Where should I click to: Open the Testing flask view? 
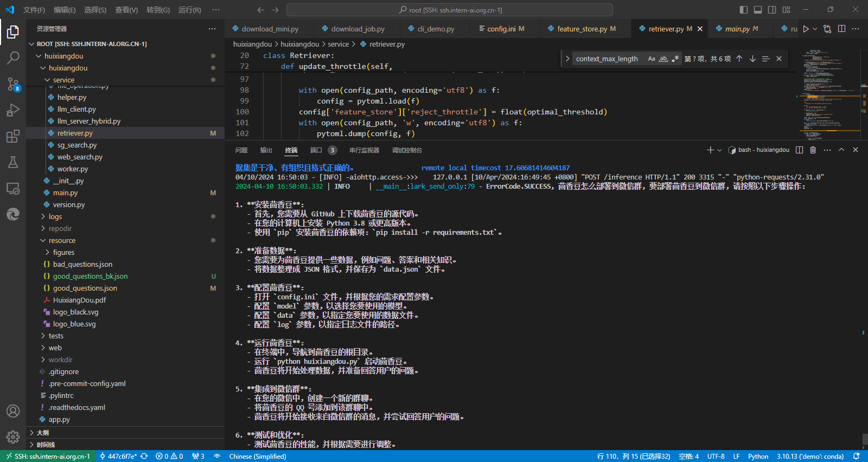coord(13,162)
